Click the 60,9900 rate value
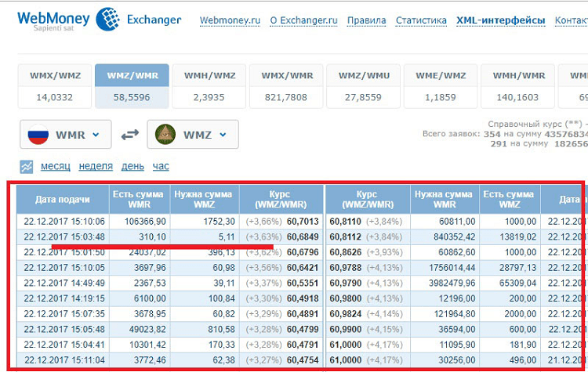Viewport: 588px width, 372px height. coord(346,329)
